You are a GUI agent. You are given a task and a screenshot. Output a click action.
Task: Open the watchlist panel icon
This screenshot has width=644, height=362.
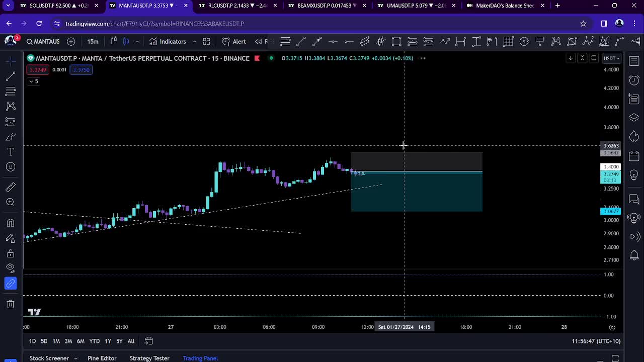click(634, 61)
